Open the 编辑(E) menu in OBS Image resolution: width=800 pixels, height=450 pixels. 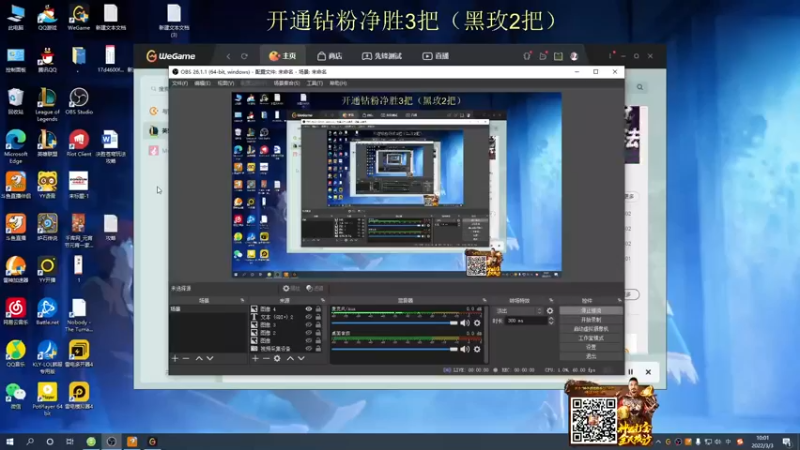(203, 83)
